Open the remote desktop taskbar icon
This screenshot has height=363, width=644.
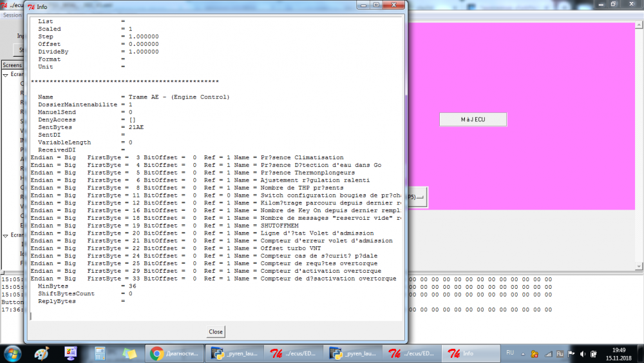[71, 353]
